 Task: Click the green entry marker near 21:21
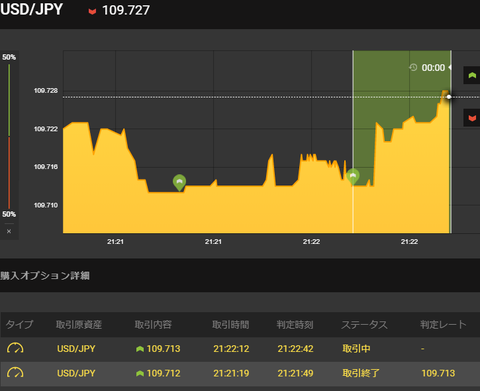[x=179, y=182]
